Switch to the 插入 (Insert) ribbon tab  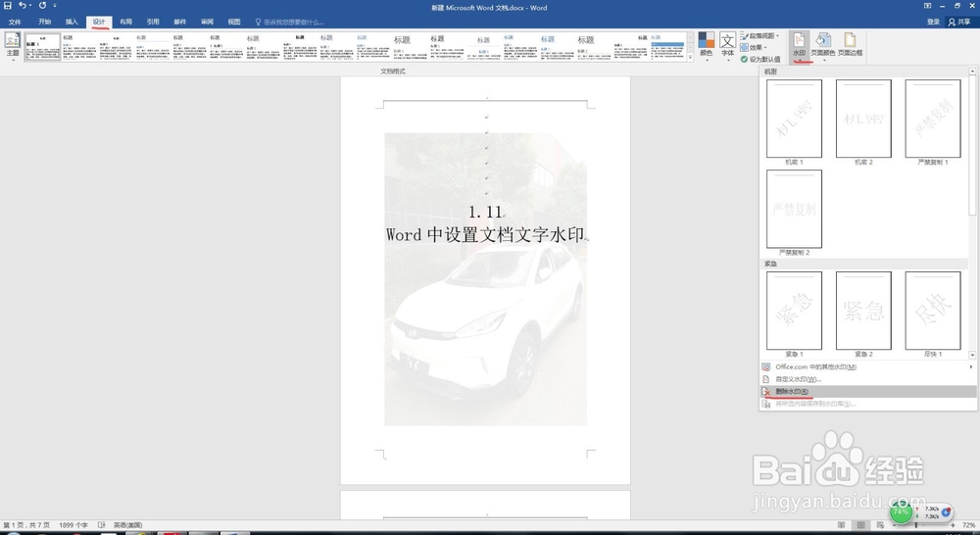tap(72, 22)
